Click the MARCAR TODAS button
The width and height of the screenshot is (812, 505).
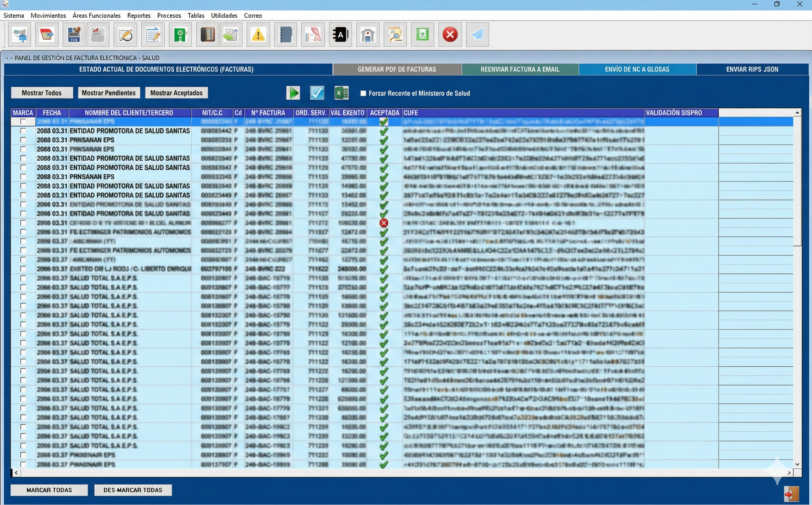coord(49,490)
